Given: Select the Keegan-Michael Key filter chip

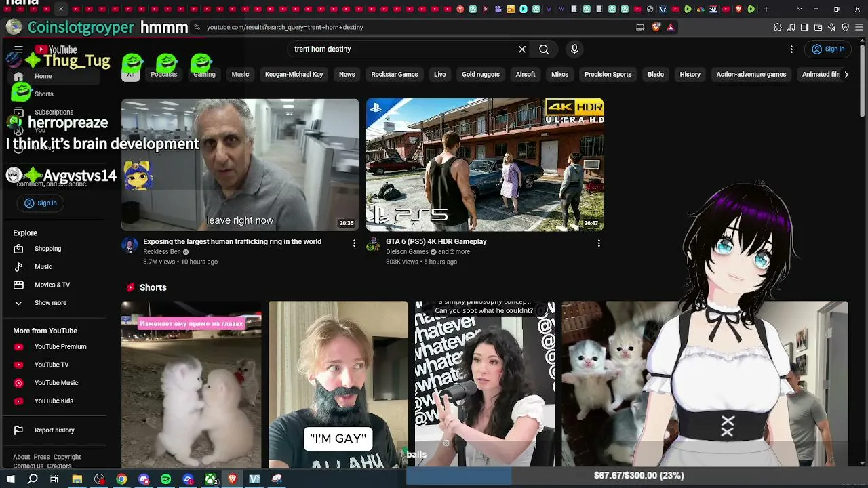Looking at the screenshot, I should pyautogui.click(x=294, y=74).
